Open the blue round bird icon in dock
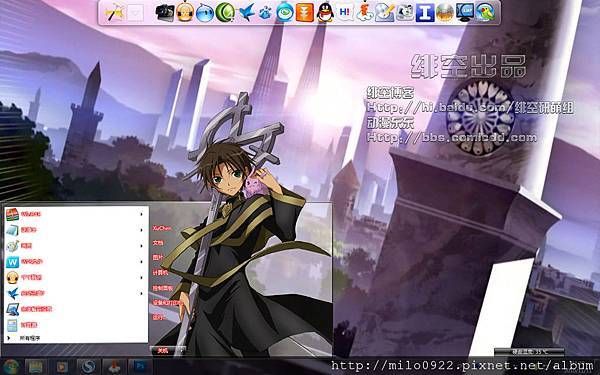 point(205,12)
